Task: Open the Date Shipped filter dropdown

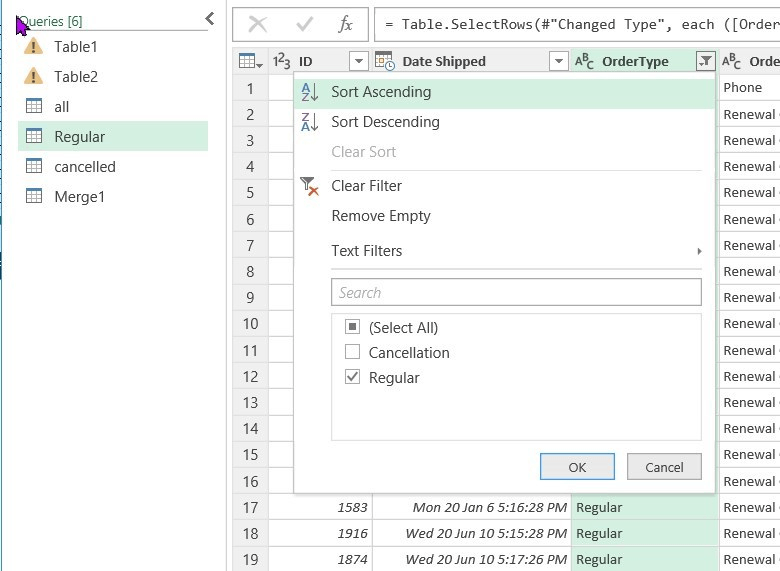Action: point(559,61)
